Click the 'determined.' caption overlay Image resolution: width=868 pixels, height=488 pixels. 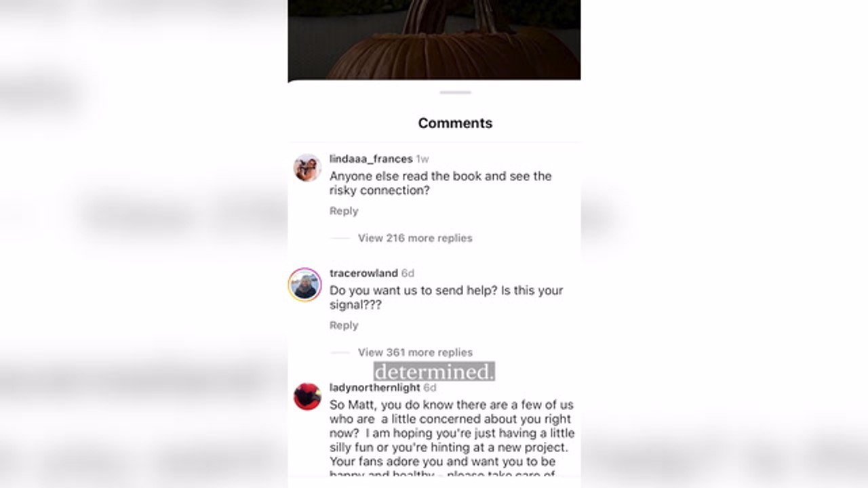434,371
